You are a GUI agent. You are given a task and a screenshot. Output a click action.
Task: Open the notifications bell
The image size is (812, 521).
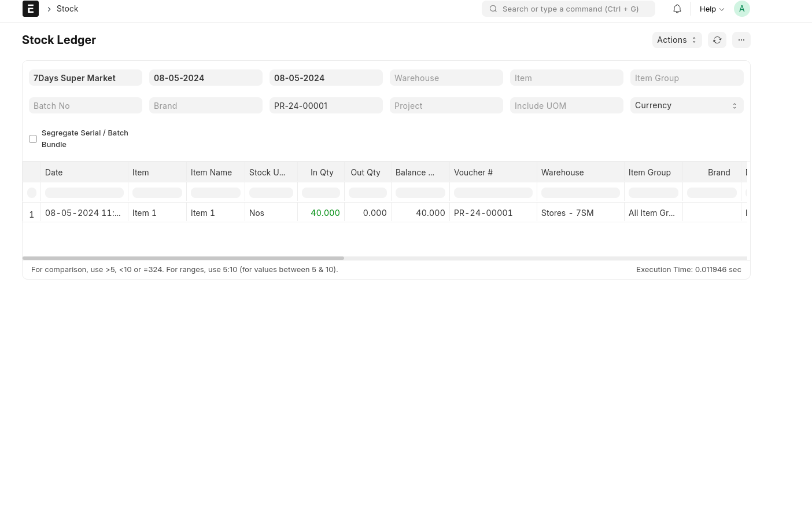coord(677,9)
